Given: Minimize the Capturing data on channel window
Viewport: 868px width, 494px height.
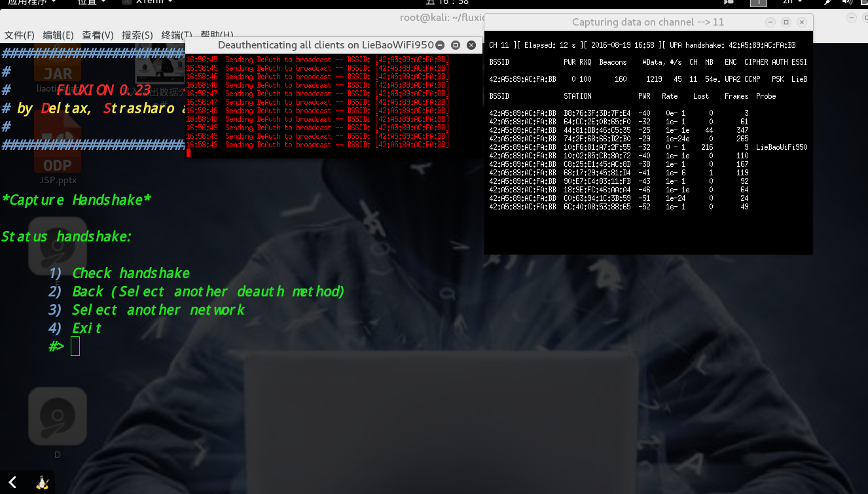Looking at the screenshot, I should [772, 22].
